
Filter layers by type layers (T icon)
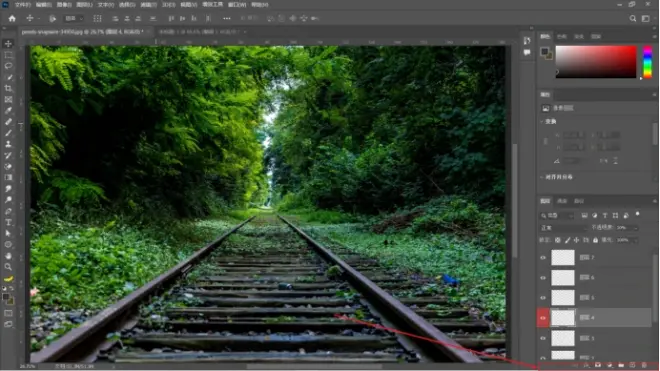point(605,216)
